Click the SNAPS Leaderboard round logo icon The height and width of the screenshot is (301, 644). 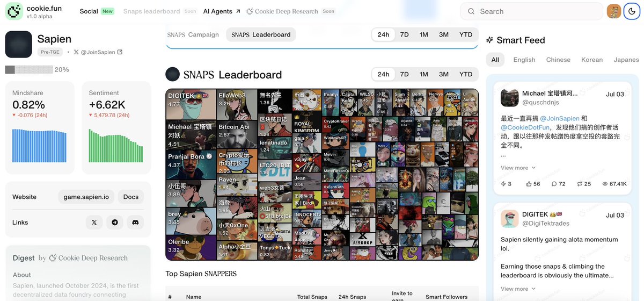[172, 74]
